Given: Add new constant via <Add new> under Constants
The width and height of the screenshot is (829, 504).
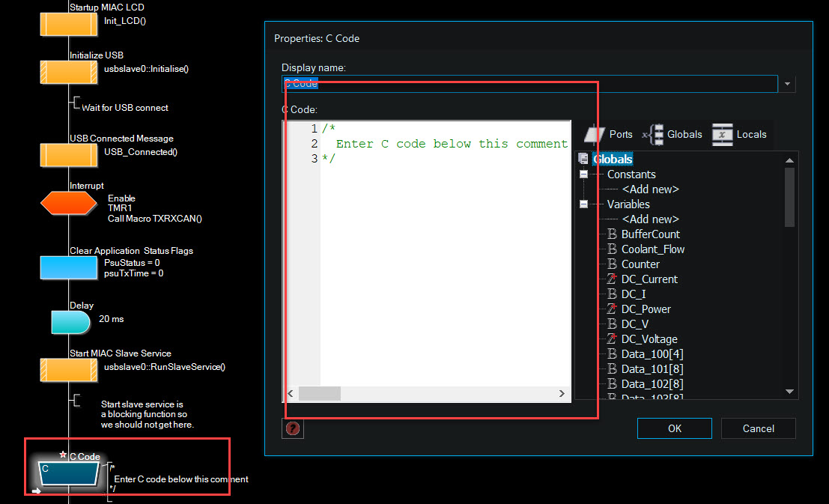Looking at the screenshot, I should coord(650,189).
